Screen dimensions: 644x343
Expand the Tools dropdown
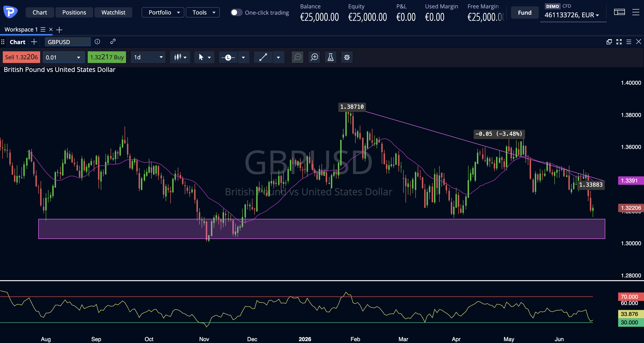(203, 12)
